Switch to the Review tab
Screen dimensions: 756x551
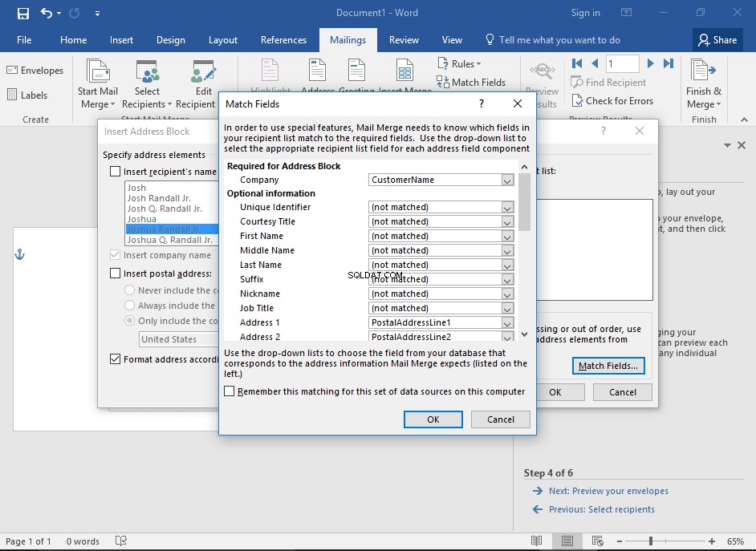pos(404,40)
